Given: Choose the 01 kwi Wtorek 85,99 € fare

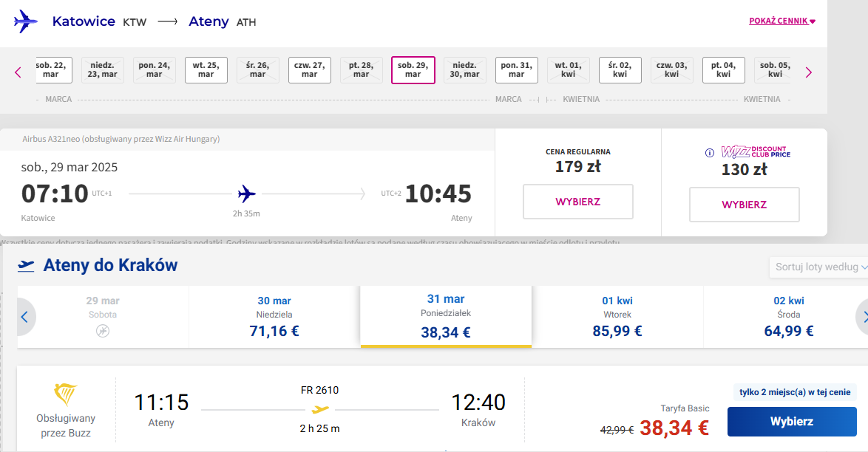Looking at the screenshot, I should point(617,317).
